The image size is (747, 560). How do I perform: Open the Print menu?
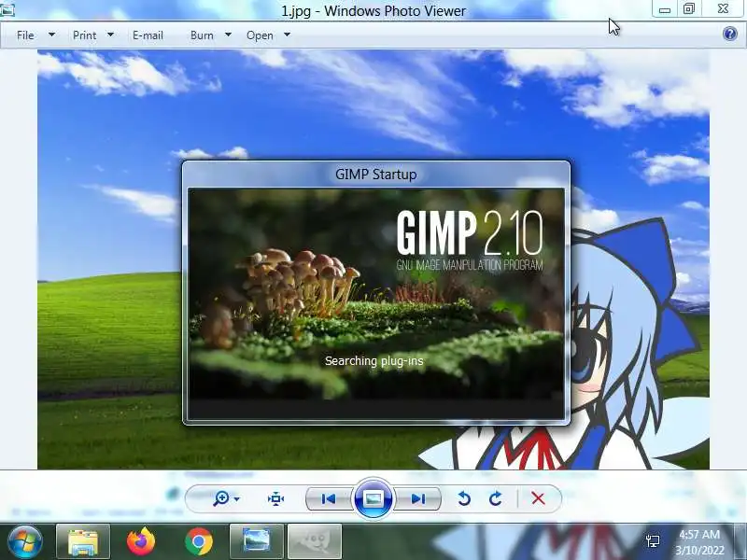[84, 35]
